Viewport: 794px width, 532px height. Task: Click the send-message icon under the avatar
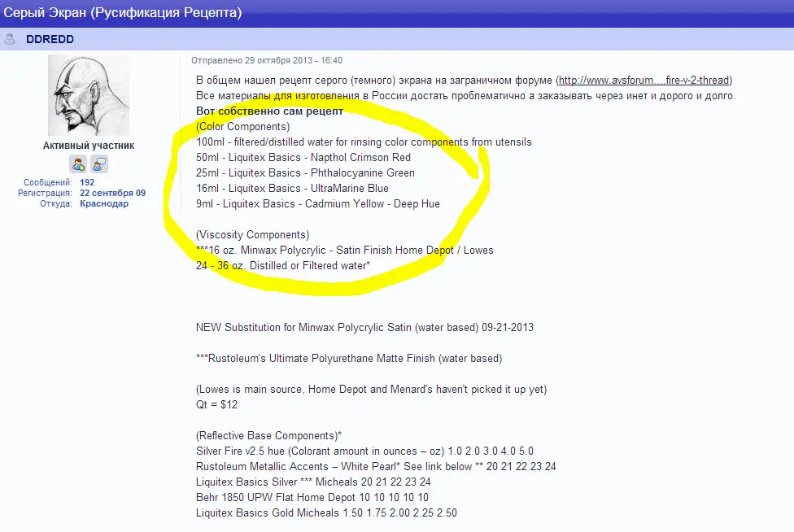click(99, 164)
